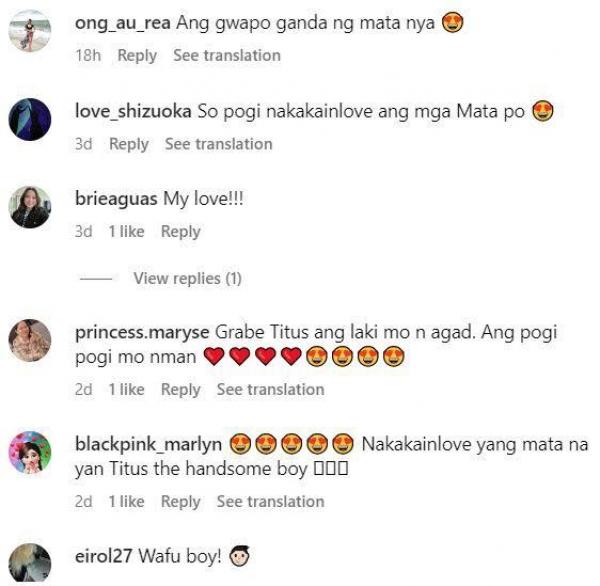Click blackpink_marlyn's cartoon avatar

30,452
